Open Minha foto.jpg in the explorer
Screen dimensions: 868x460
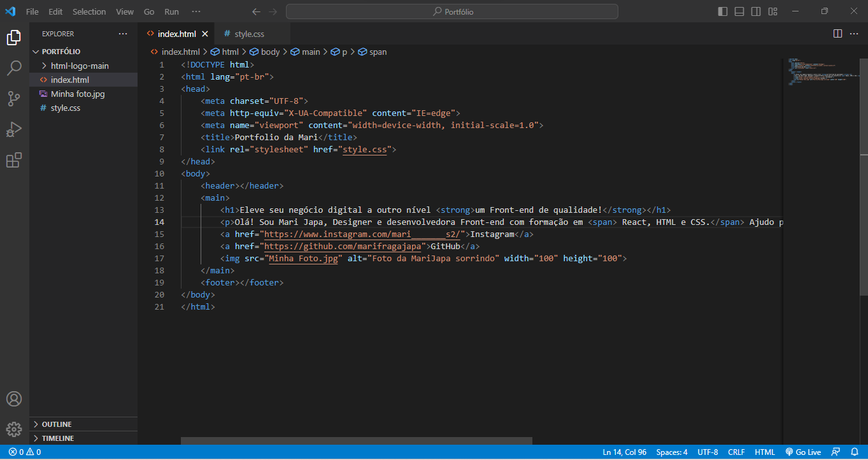(x=83, y=94)
